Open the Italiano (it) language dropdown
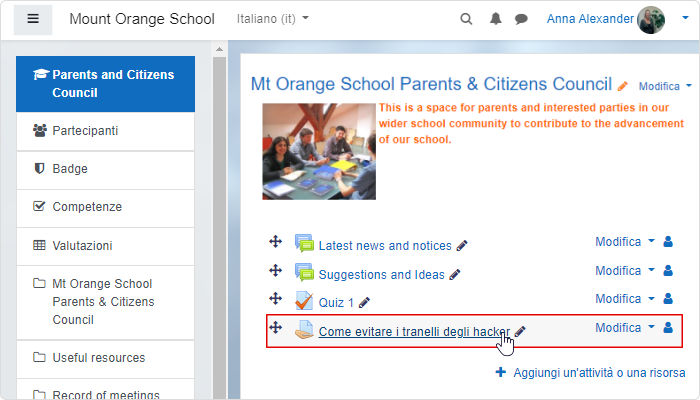The width and height of the screenshot is (700, 400). click(x=272, y=19)
